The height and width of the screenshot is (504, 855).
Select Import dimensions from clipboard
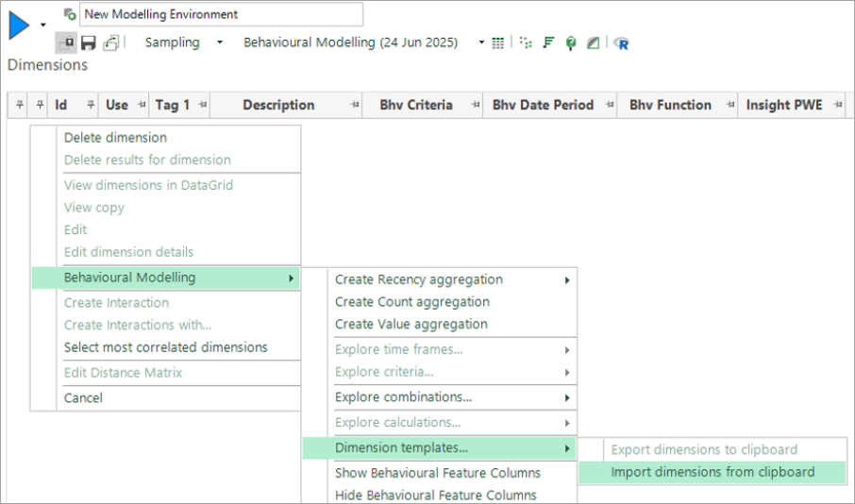712,472
